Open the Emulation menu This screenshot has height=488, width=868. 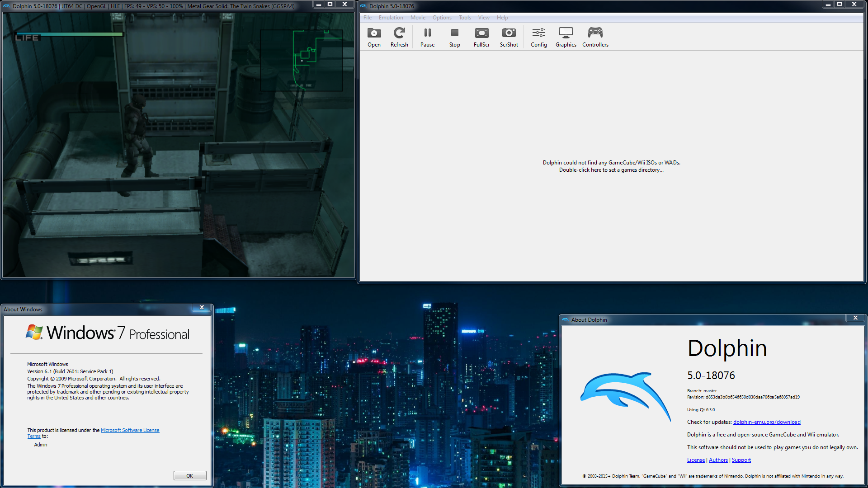(391, 18)
